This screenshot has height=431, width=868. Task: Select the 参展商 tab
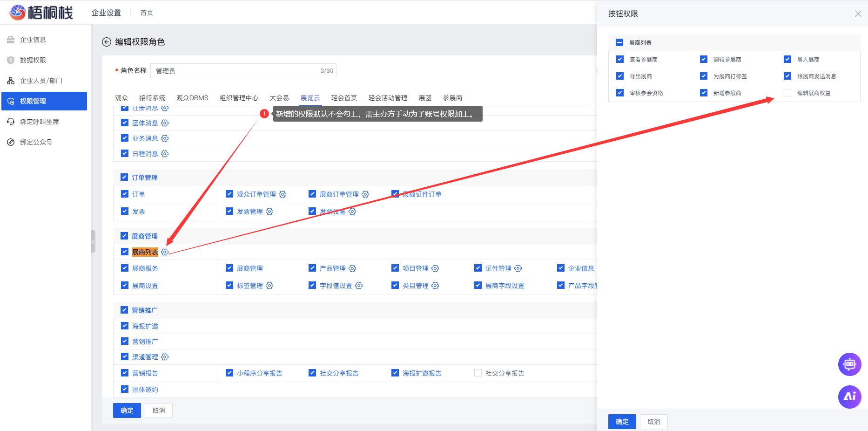coord(452,98)
